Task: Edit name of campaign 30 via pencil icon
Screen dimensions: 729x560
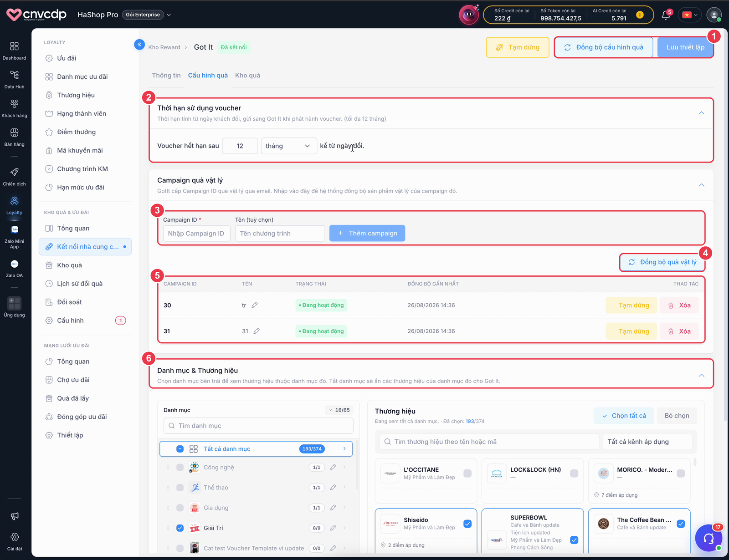Action: coord(255,305)
